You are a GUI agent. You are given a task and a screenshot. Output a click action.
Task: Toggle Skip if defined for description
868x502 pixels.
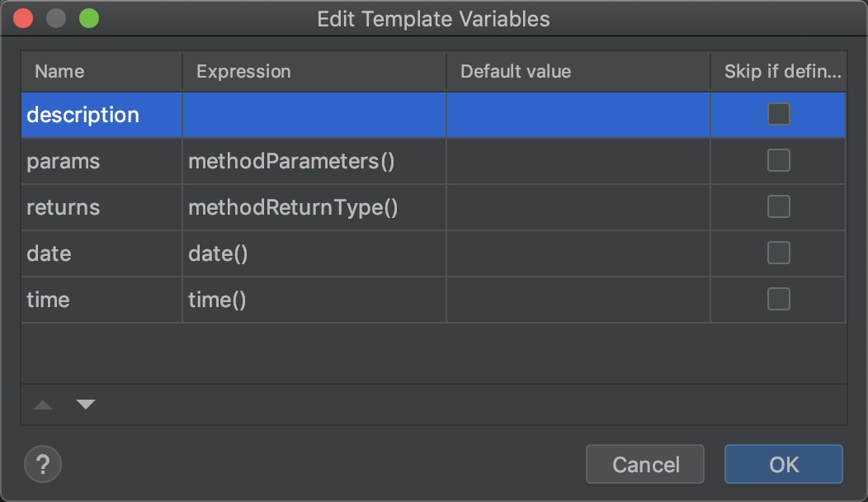coord(778,114)
